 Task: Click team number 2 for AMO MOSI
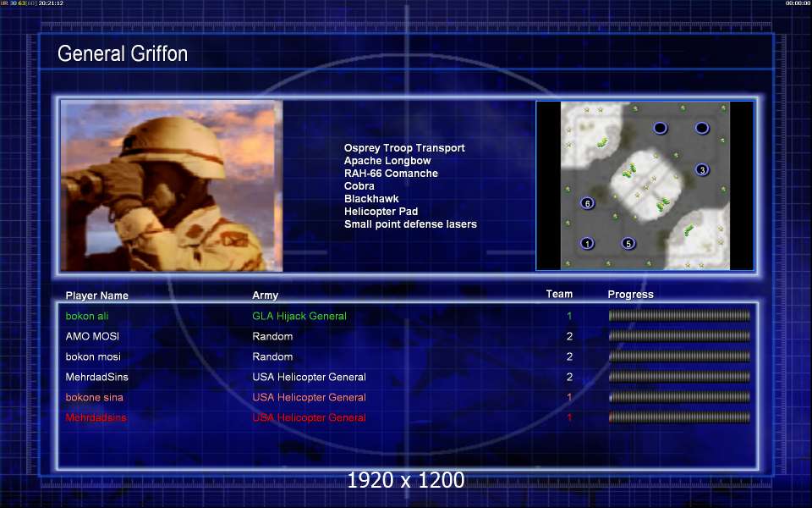(569, 336)
